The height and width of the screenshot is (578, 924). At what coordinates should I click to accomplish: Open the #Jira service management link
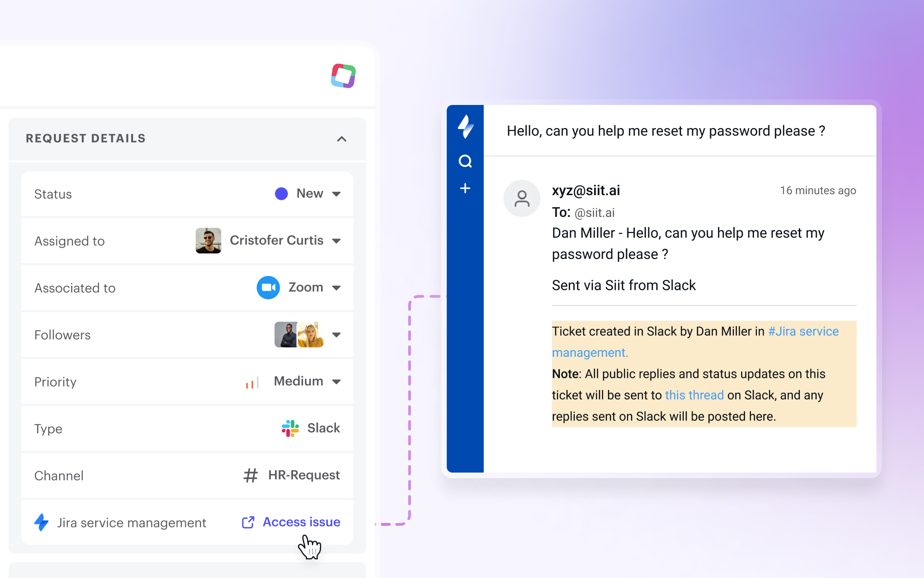(802, 332)
